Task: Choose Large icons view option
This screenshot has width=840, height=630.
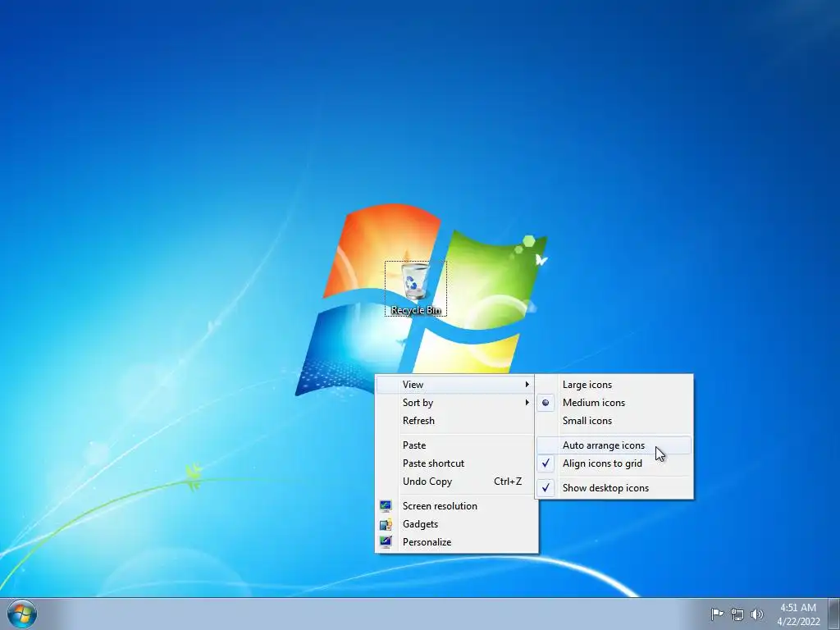Action: click(614, 385)
